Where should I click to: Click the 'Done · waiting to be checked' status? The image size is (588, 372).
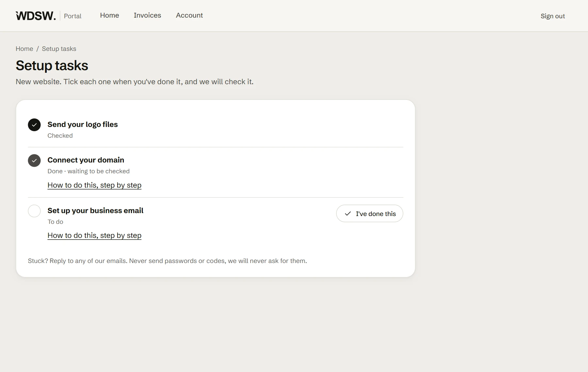click(x=89, y=171)
